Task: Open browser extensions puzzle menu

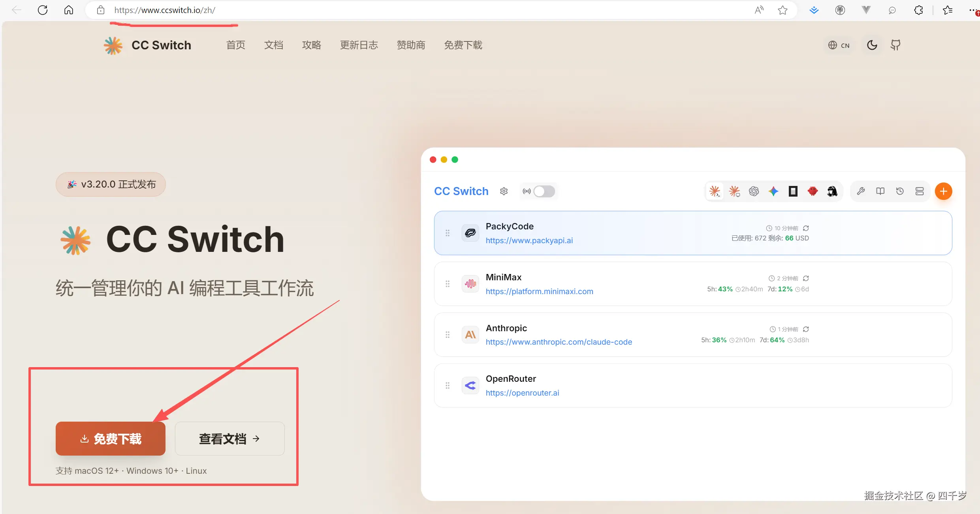Action: 919,10
